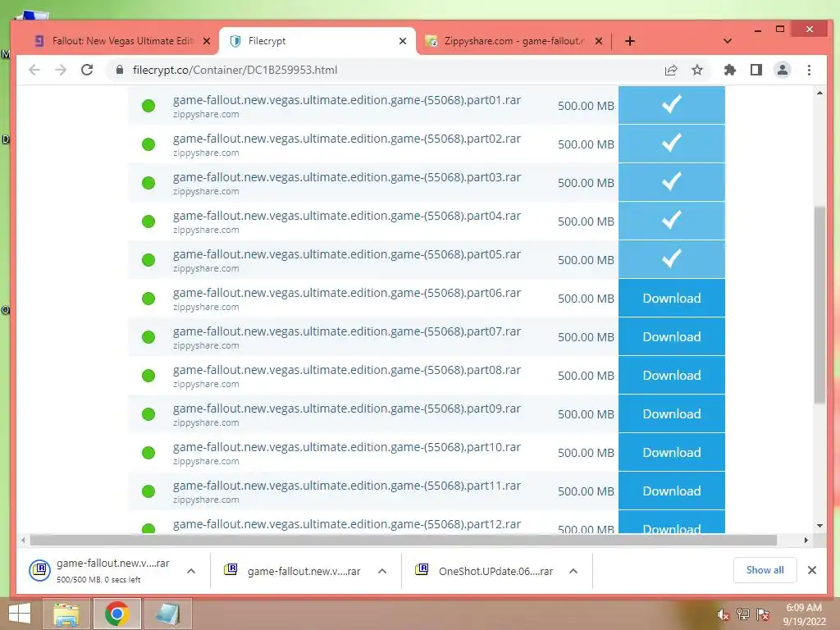Select the Filecrypt tab

point(317,41)
